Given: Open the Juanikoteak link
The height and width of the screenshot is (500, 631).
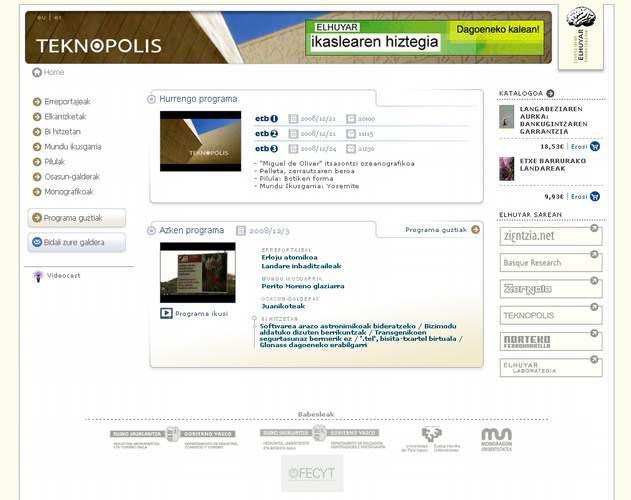Looking at the screenshot, I should (283, 306).
